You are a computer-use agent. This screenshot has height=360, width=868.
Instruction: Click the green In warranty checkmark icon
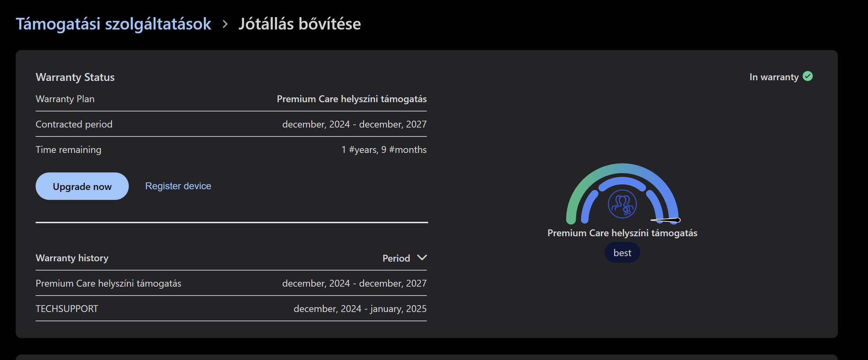coord(808,76)
